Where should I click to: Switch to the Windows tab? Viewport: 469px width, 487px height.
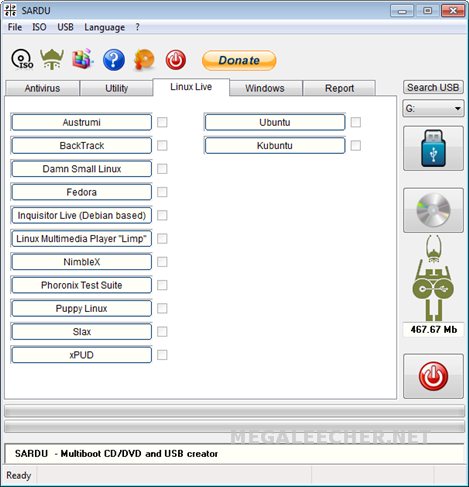point(265,88)
